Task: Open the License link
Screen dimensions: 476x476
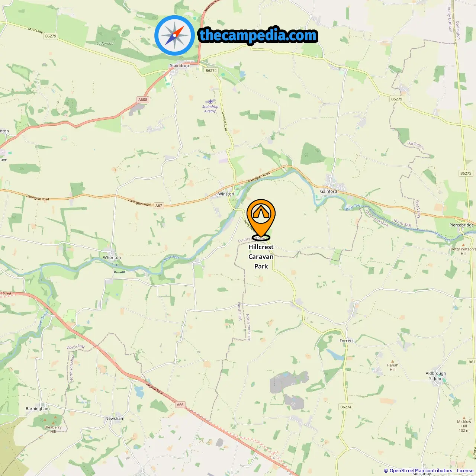Action: pyautogui.click(x=465, y=470)
